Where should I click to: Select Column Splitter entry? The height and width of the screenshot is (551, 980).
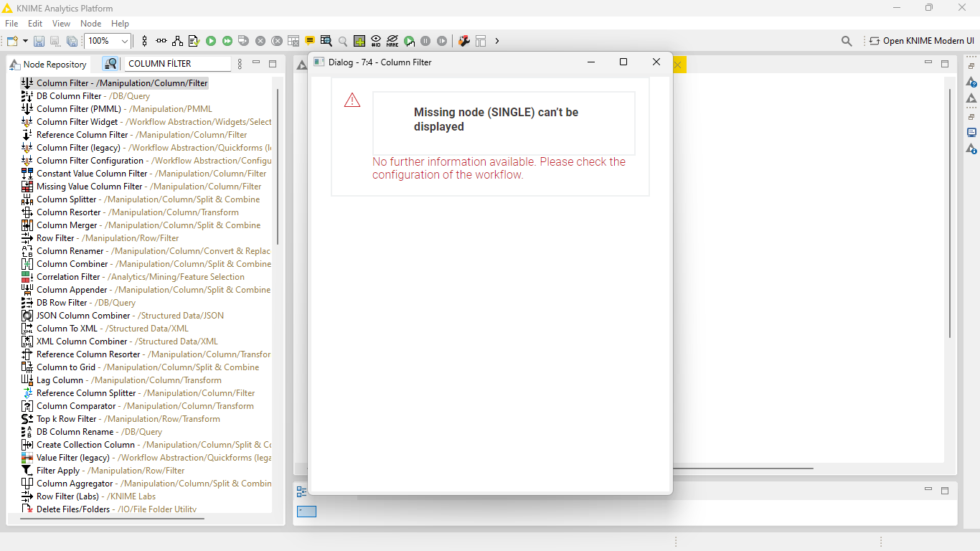click(141, 199)
